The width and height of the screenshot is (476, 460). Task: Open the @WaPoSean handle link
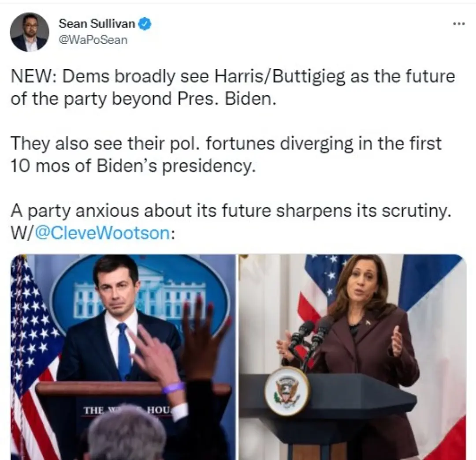point(93,40)
